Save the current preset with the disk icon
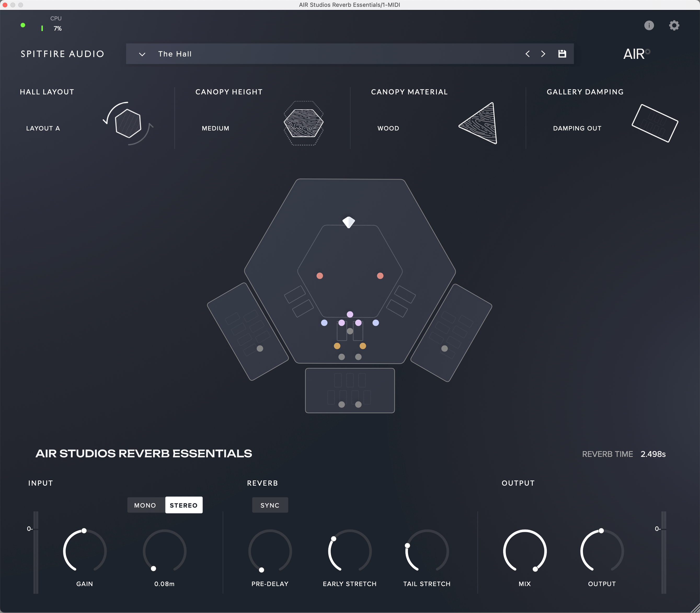This screenshot has height=613, width=700. point(562,54)
